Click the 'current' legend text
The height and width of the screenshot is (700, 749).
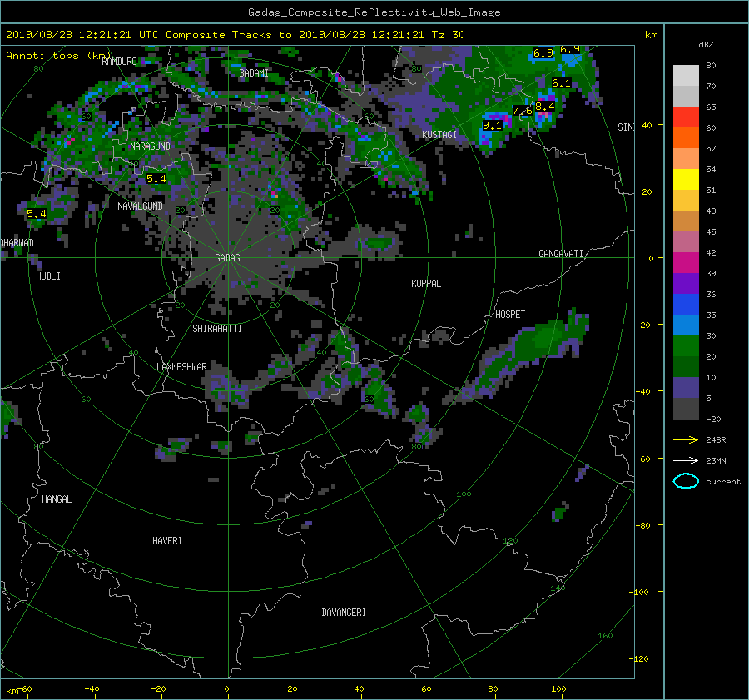pos(722,482)
